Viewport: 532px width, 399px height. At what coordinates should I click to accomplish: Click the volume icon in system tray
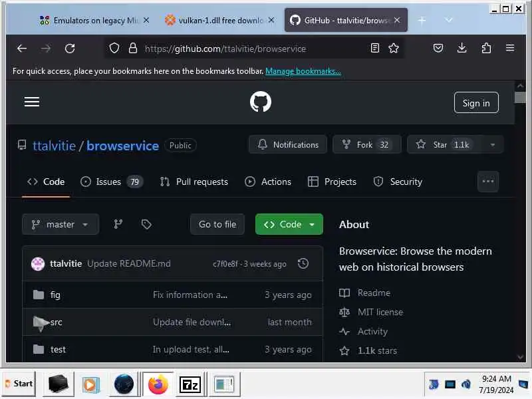pos(466,384)
